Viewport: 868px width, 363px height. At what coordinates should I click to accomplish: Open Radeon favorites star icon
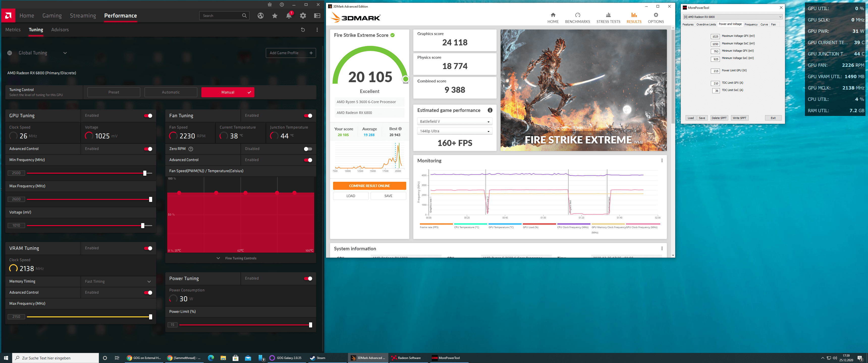point(275,15)
